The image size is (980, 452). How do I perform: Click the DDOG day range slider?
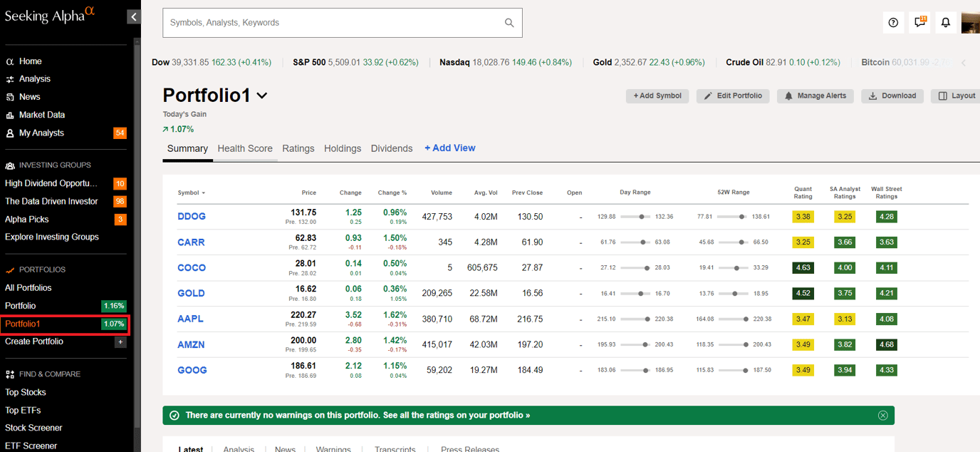(x=635, y=217)
